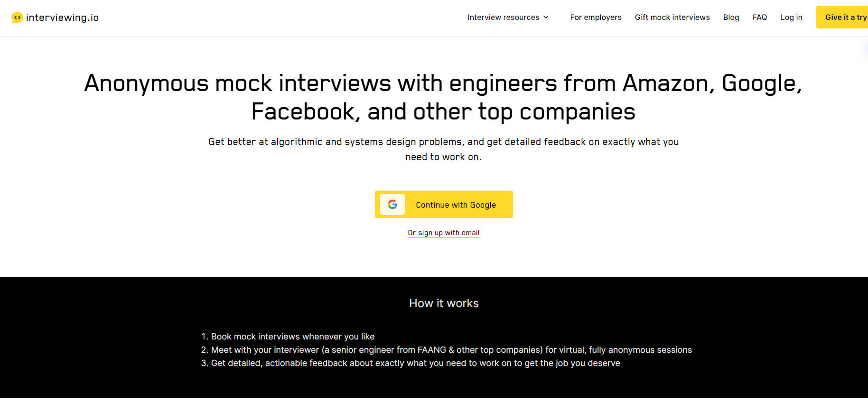The height and width of the screenshot is (412, 868).
Task: Click step 1 "Book mock interviews whenever you like"
Action: 288,336
